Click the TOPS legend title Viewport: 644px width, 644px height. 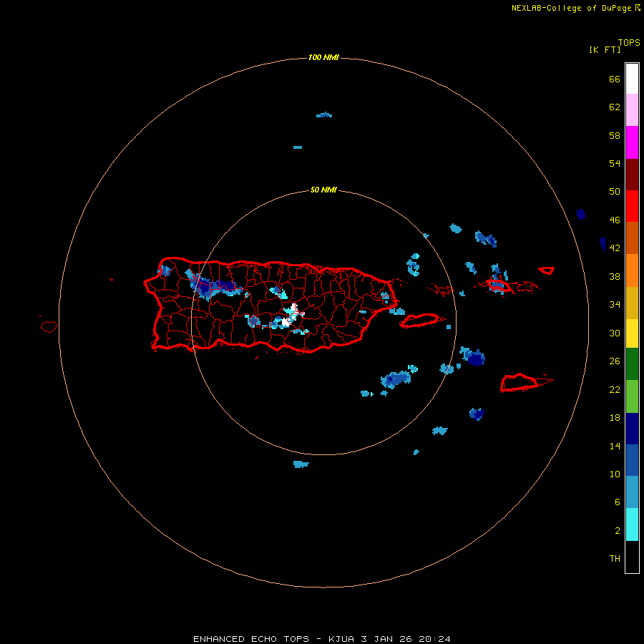tap(629, 43)
